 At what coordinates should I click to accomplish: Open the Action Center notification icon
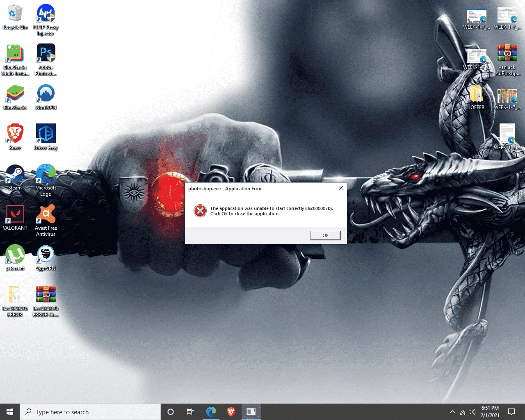(x=511, y=412)
